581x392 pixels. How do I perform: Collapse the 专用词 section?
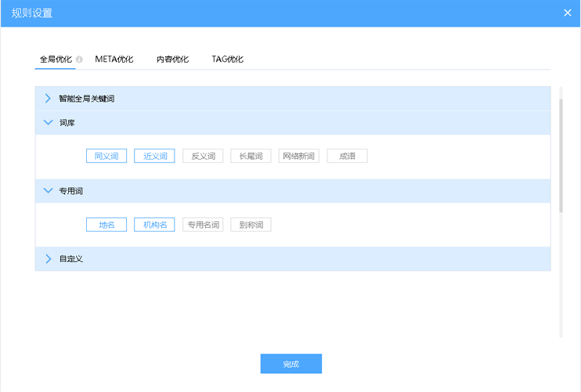point(48,191)
